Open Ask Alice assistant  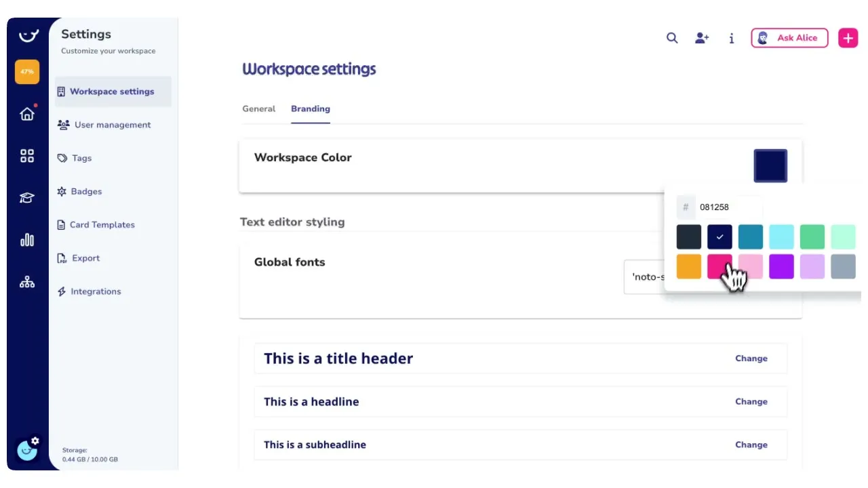(x=789, y=38)
